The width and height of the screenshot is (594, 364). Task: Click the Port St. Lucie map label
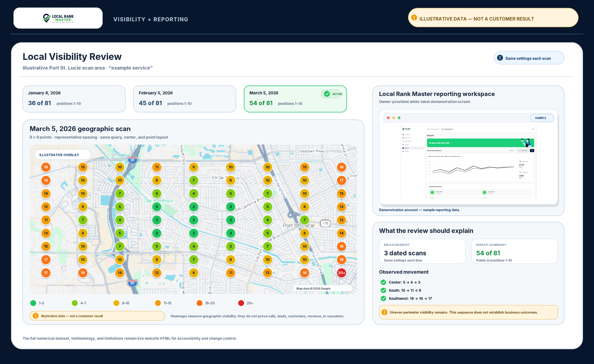point(299,225)
